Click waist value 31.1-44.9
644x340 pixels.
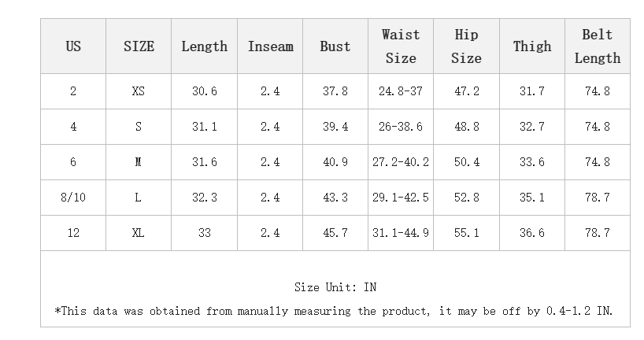tap(401, 233)
